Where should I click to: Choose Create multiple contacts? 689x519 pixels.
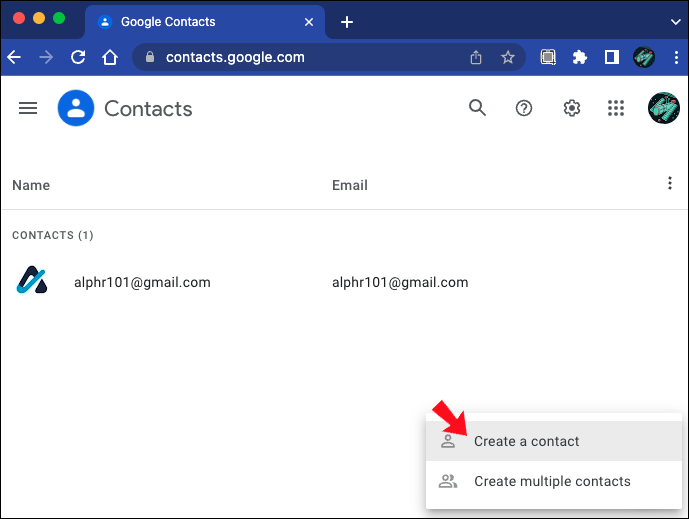(552, 481)
